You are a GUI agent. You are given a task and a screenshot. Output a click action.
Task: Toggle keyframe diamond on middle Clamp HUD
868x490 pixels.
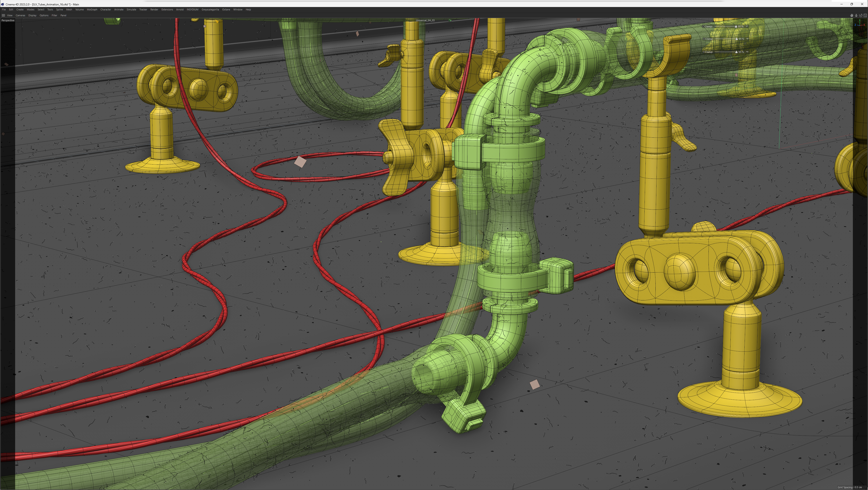click(704, 39)
